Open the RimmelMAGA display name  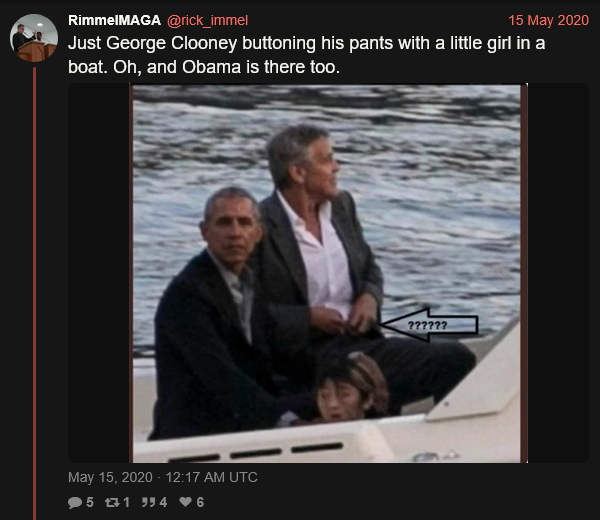(x=114, y=20)
